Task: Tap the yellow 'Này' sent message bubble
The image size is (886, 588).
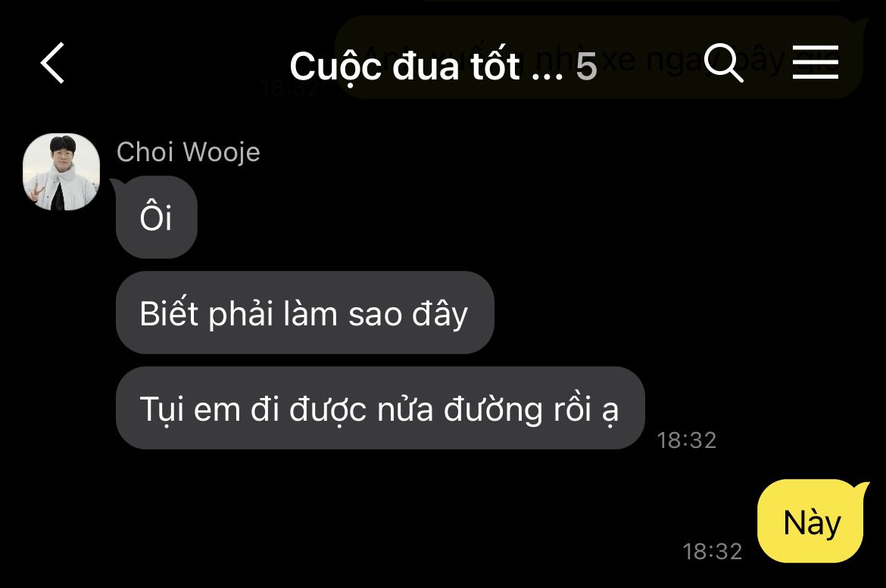Action: coord(811,521)
